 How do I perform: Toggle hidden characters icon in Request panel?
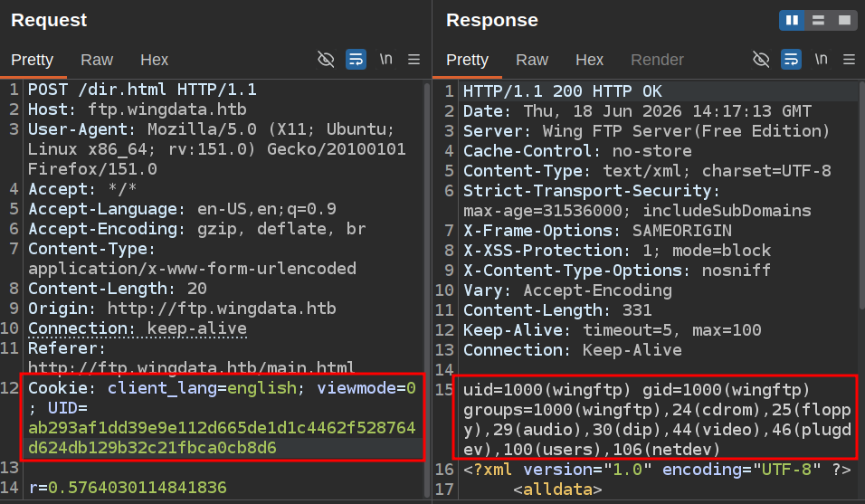click(326, 59)
